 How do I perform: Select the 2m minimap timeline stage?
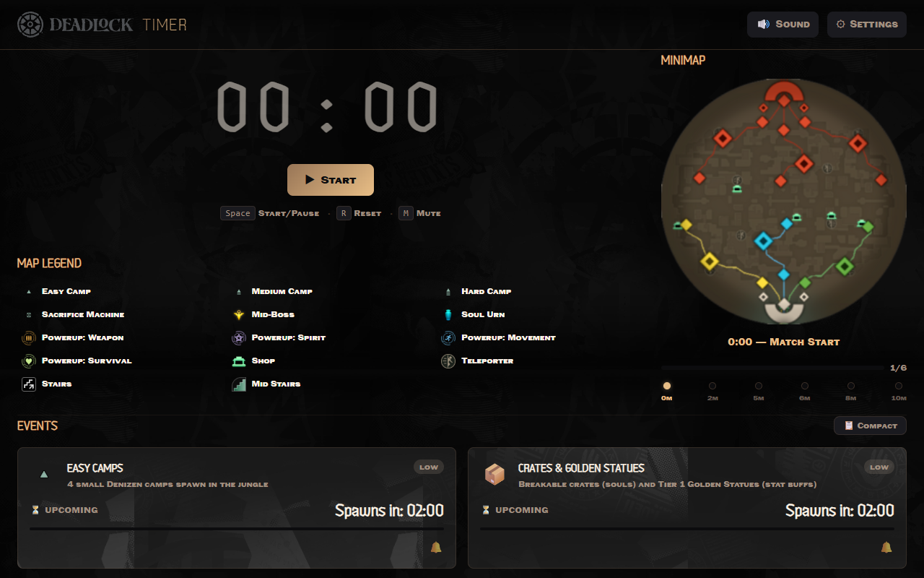(x=712, y=385)
